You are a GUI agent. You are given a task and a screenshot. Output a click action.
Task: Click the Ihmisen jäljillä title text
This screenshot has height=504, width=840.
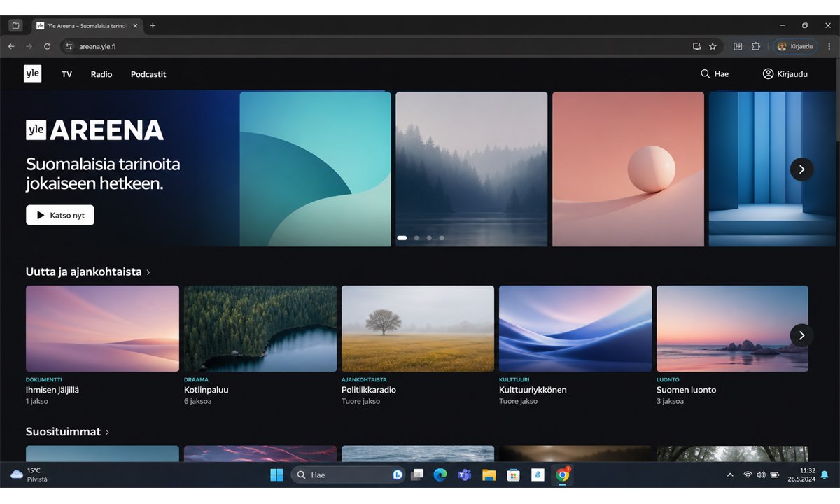point(52,390)
